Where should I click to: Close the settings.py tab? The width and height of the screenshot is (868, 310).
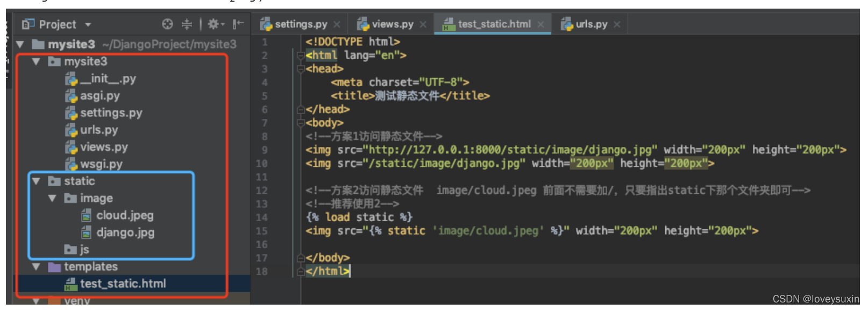(x=337, y=25)
